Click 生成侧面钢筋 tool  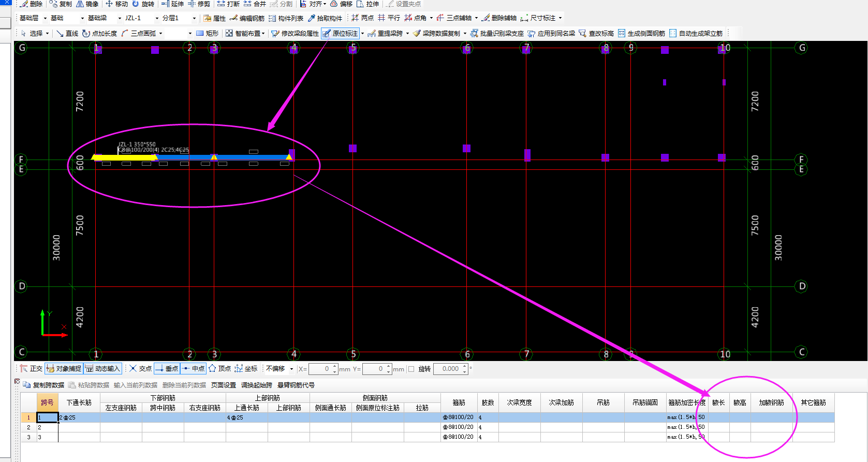(641, 33)
